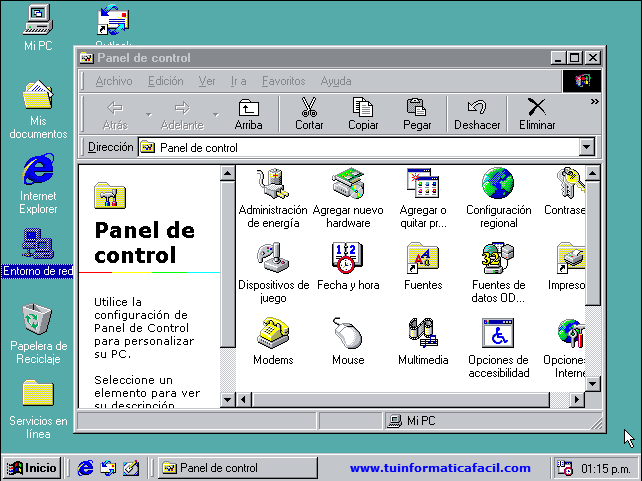Open the Dirección address dropdown arrow
The height and width of the screenshot is (481, 642).
pos(587,147)
